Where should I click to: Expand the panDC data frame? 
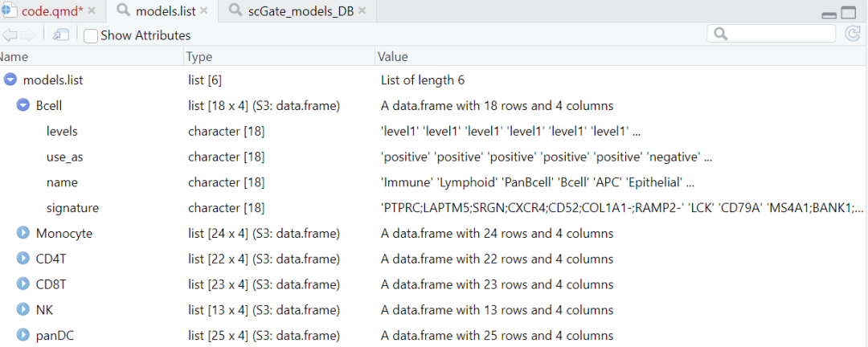click(x=23, y=336)
